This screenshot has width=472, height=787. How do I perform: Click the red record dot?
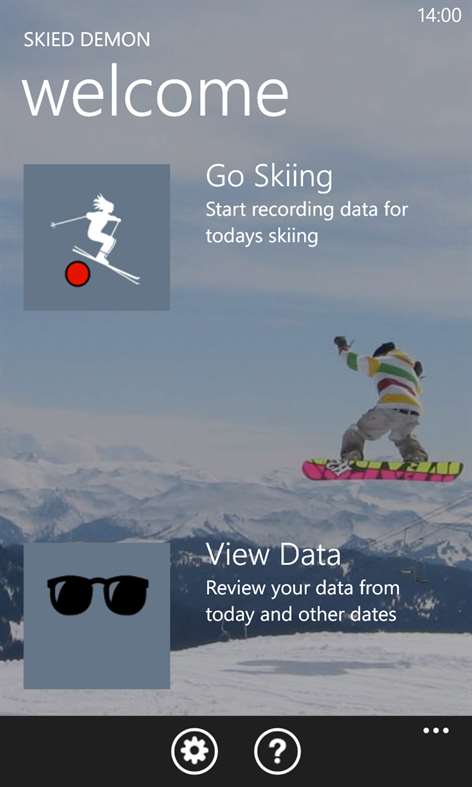[78, 274]
